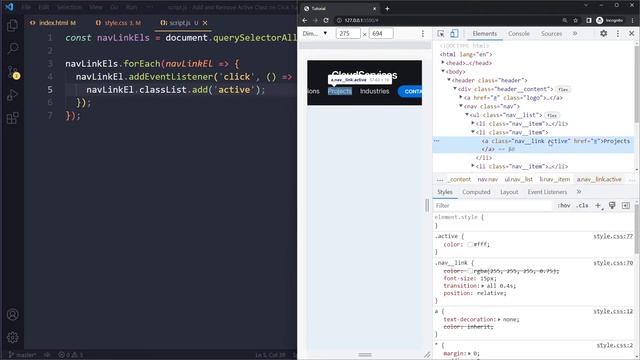Open DevTools settings gear
640x360 pixels.
coord(603,34)
